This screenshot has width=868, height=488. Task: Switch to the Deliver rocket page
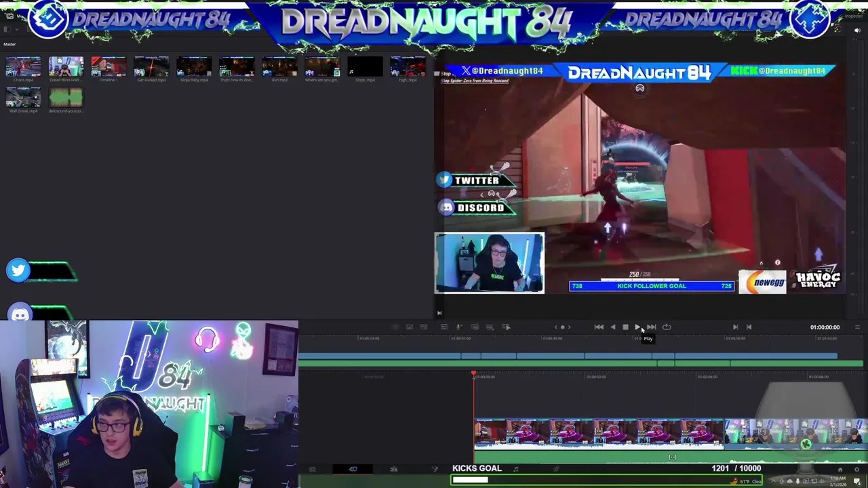(x=556, y=468)
